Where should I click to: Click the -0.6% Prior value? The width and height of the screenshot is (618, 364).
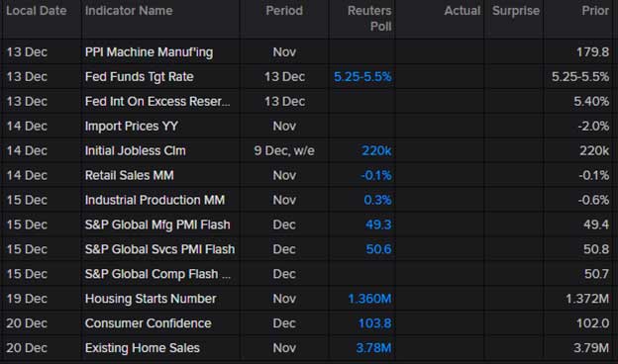coord(593,200)
